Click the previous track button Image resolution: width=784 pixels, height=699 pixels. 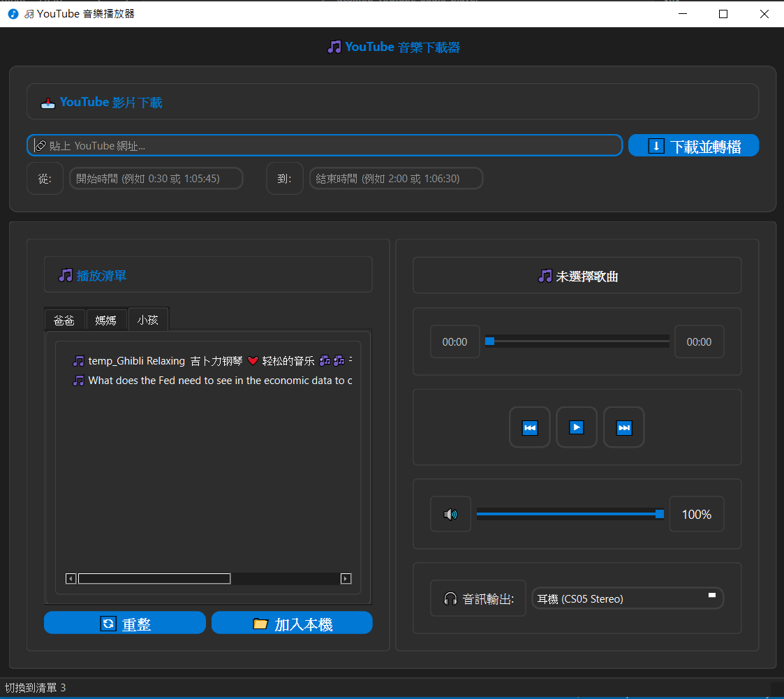click(x=530, y=427)
